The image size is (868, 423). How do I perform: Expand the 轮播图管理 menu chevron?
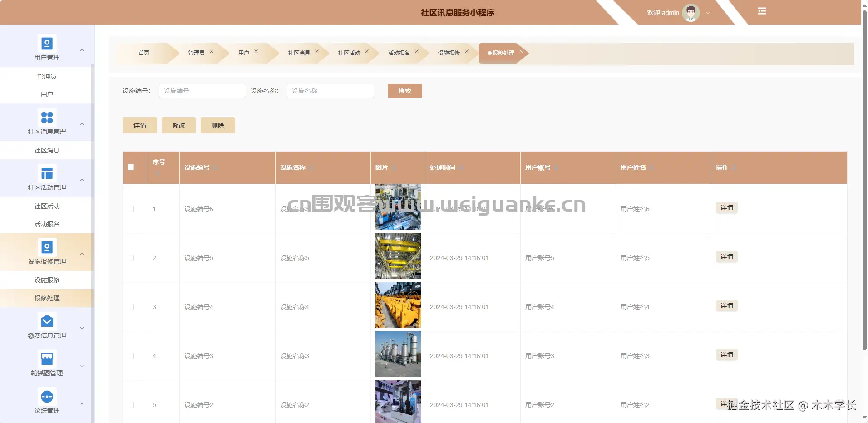[x=82, y=365]
